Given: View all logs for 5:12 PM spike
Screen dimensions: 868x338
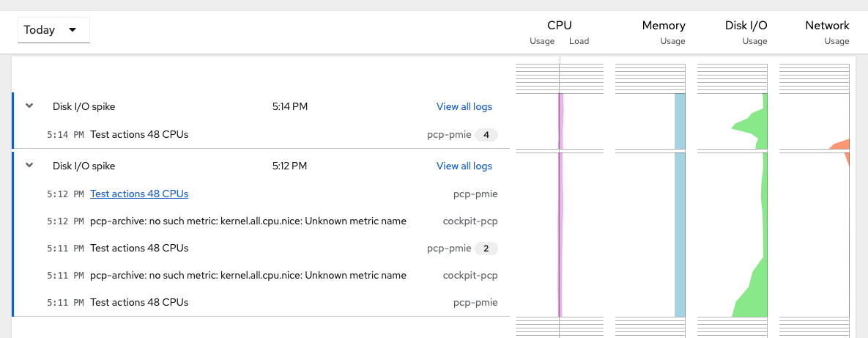Looking at the screenshot, I should click(x=464, y=166).
